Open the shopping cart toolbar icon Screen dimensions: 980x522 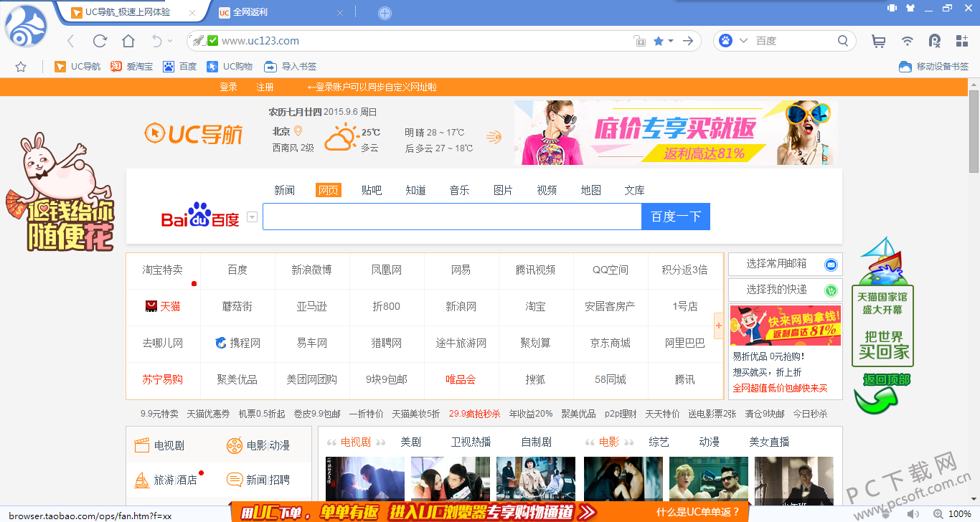coord(878,41)
